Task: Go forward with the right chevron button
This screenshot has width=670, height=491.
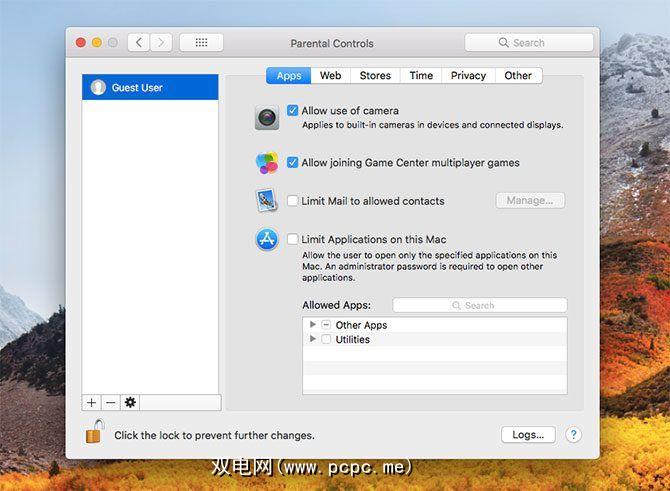Action: (x=161, y=42)
